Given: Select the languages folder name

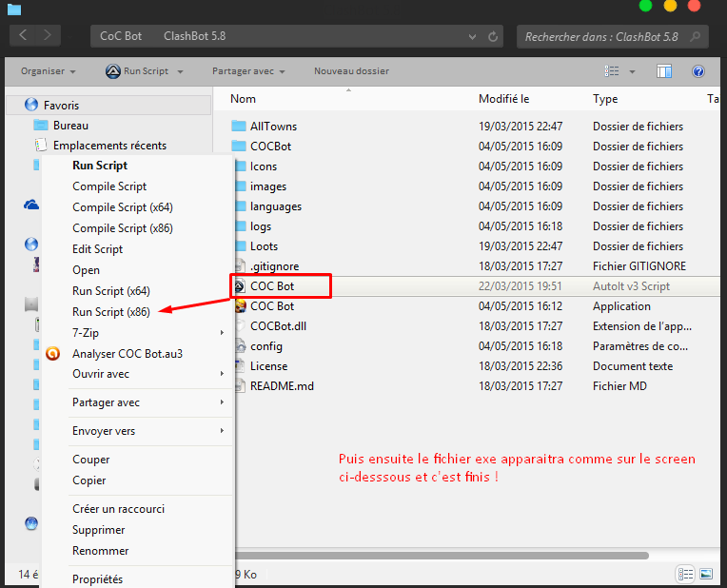Looking at the screenshot, I should [276, 206].
